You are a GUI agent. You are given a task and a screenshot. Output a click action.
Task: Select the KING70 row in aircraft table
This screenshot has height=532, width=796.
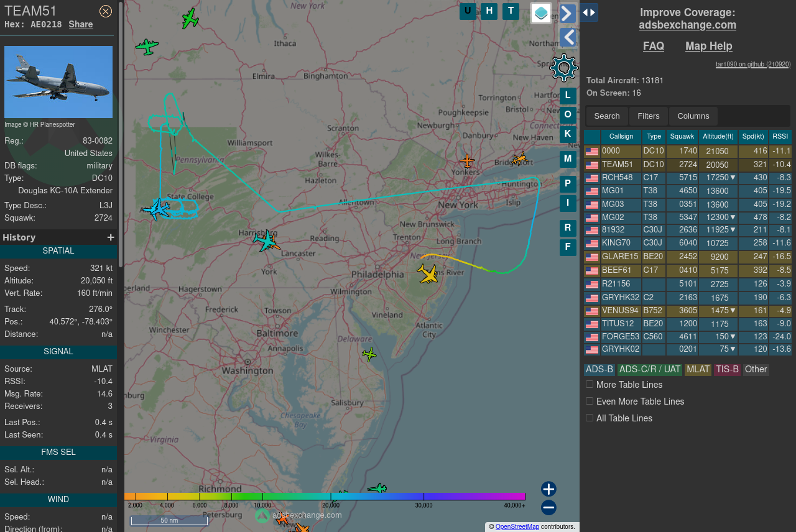tap(688, 243)
